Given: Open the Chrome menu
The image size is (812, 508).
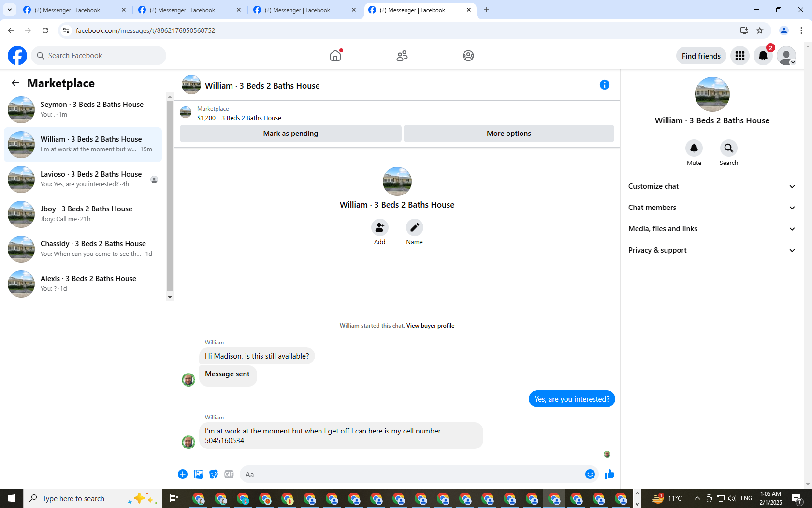Looking at the screenshot, I should [801, 30].
